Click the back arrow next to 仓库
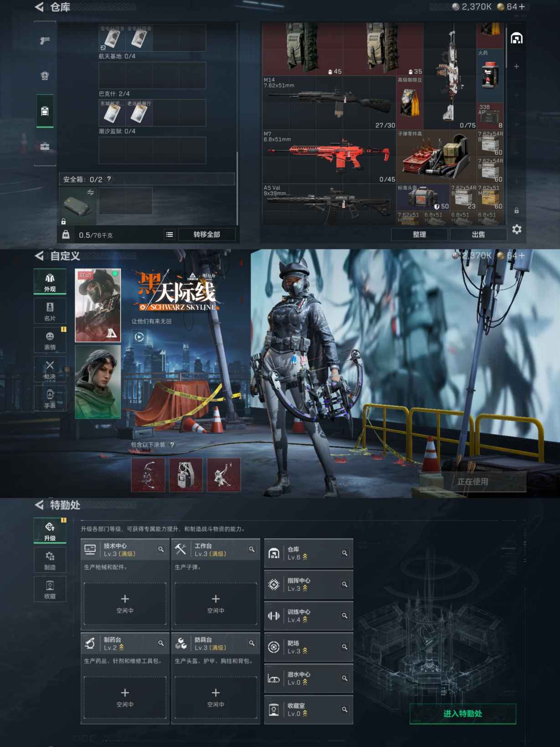The image size is (560, 747). tap(39, 7)
